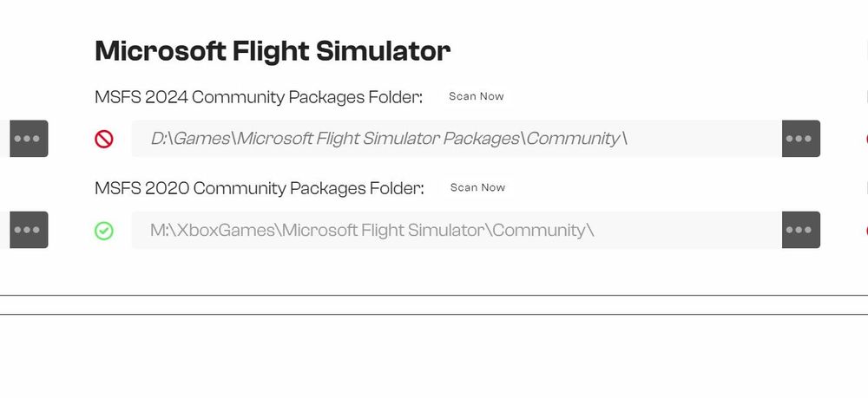Viewport: 868px width, 398px height.
Task: Open the browse ellipsis right of the MSFS 2020 path
Action: pos(800,230)
